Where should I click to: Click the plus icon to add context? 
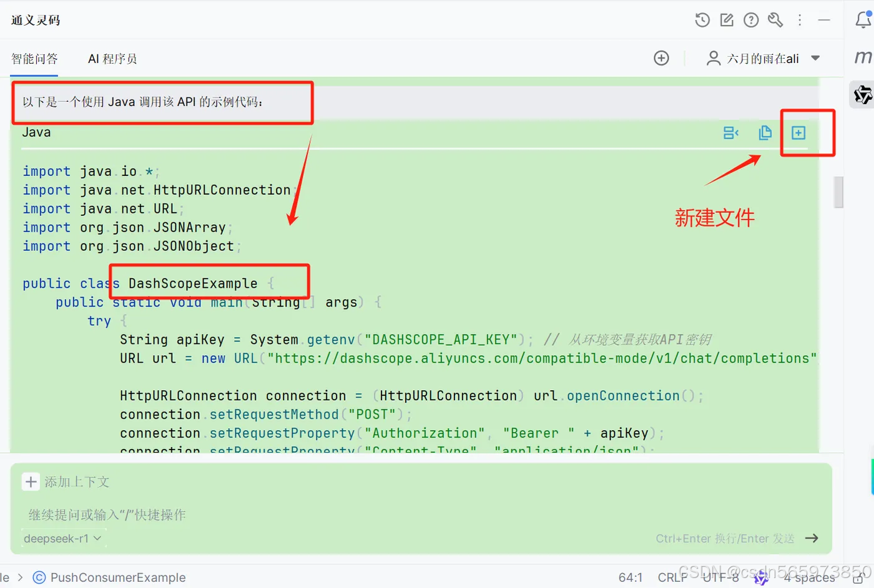31,482
